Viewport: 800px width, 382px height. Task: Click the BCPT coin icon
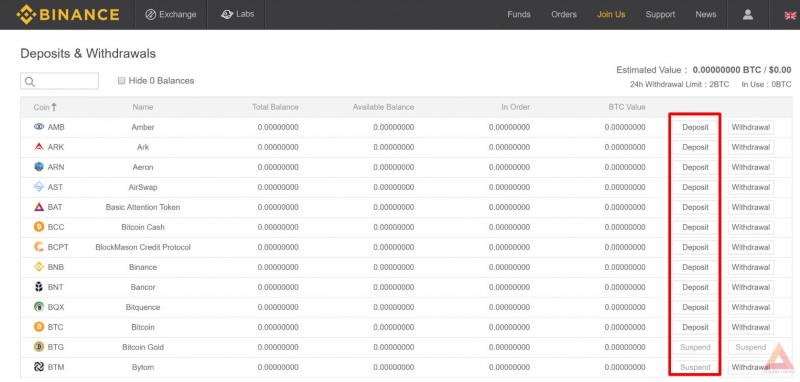coord(39,247)
